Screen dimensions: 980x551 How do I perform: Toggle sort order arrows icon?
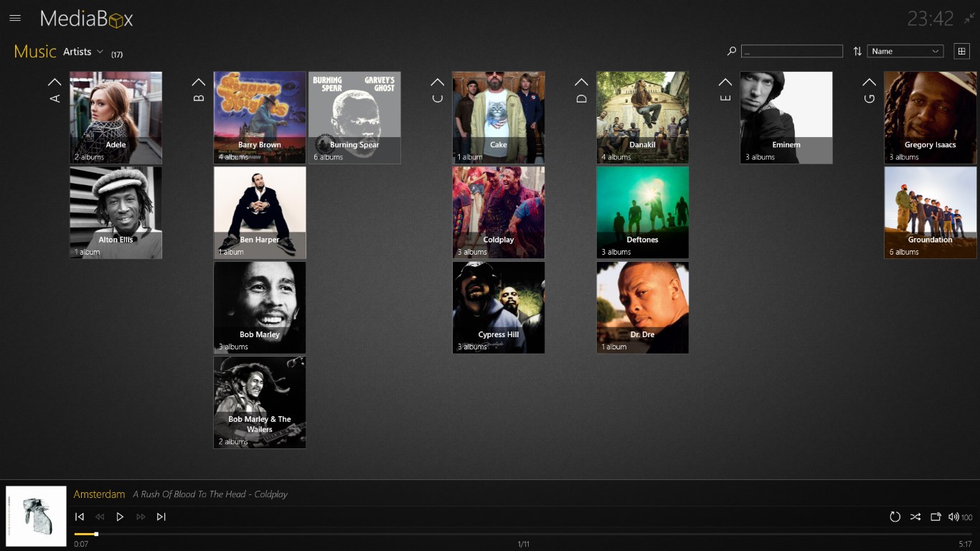click(x=857, y=51)
